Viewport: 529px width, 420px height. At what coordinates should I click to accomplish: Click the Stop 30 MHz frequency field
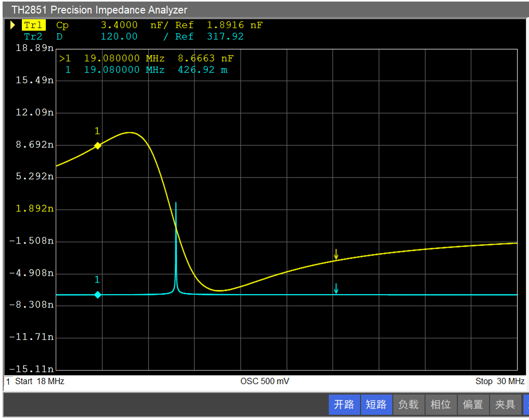[x=499, y=381]
